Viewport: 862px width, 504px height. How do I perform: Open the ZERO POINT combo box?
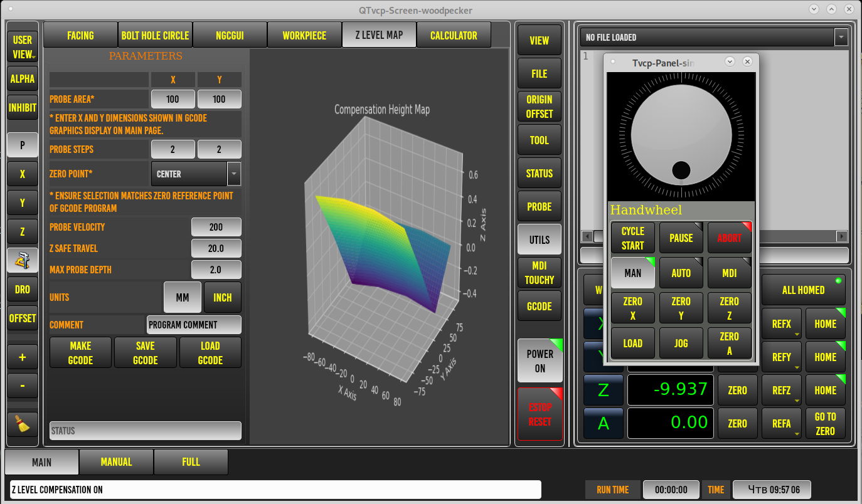196,174
